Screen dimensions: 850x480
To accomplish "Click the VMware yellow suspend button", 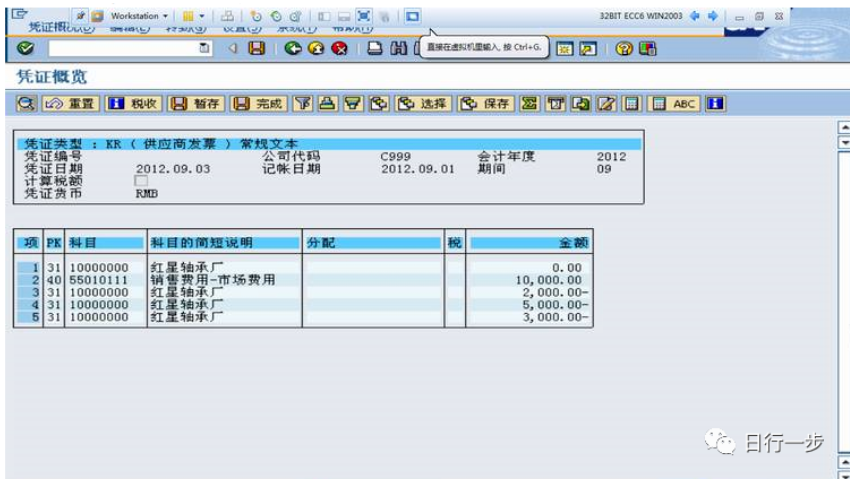I will 188,16.
